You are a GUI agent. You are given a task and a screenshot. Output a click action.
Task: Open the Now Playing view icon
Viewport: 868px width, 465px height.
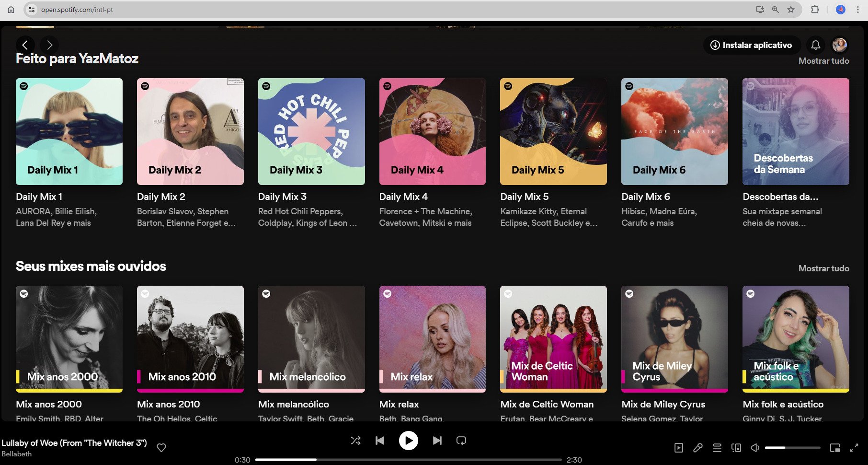tap(679, 448)
